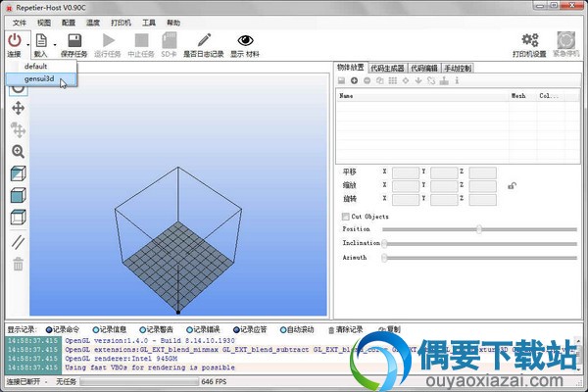The width and height of the screenshot is (588, 392).
Task: Open the 视图 menu
Action: tap(44, 23)
